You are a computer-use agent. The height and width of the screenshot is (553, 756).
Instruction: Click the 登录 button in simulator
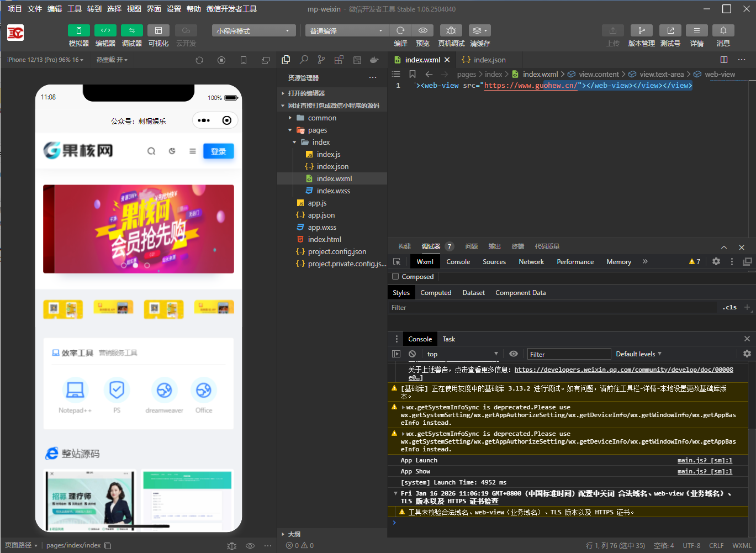point(218,151)
